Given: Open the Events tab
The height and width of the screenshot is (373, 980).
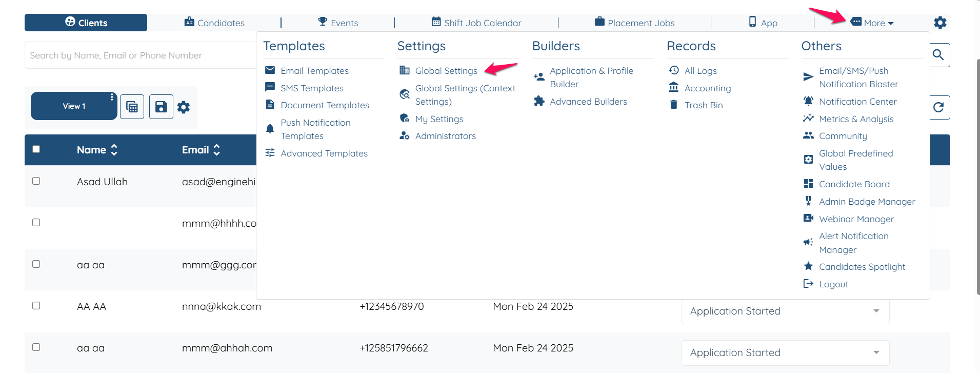Looking at the screenshot, I should click(x=338, y=23).
